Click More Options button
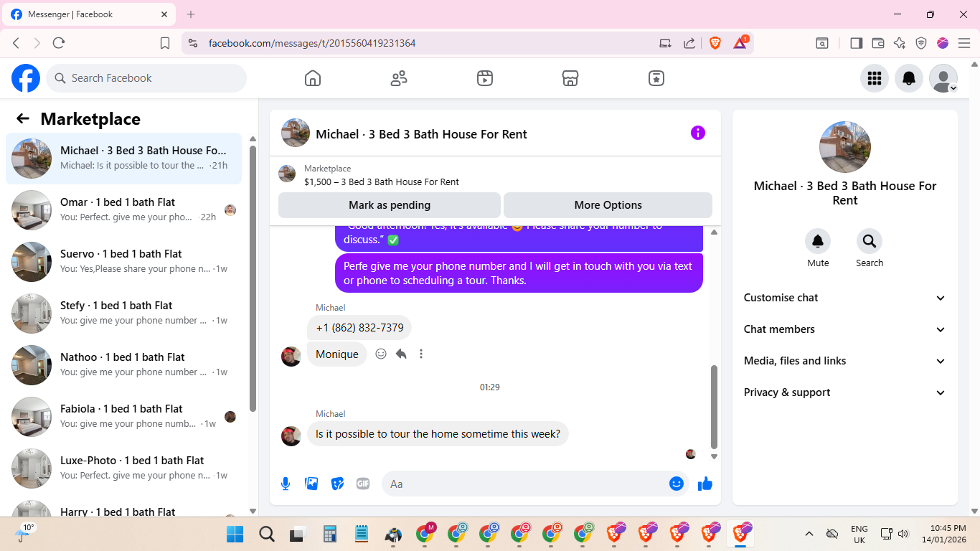The width and height of the screenshot is (980, 551). pyautogui.click(x=608, y=205)
